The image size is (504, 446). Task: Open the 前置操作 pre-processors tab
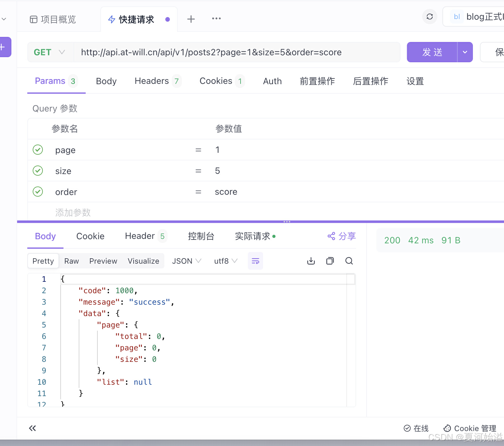click(317, 81)
